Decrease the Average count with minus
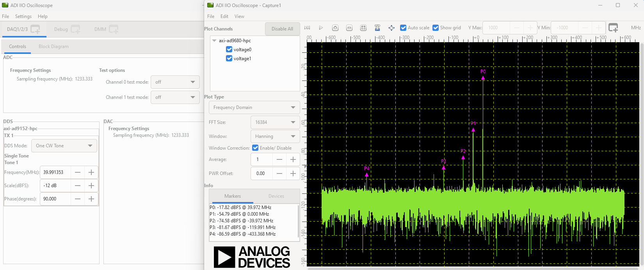The width and height of the screenshot is (644, 270). pos(279,159)
